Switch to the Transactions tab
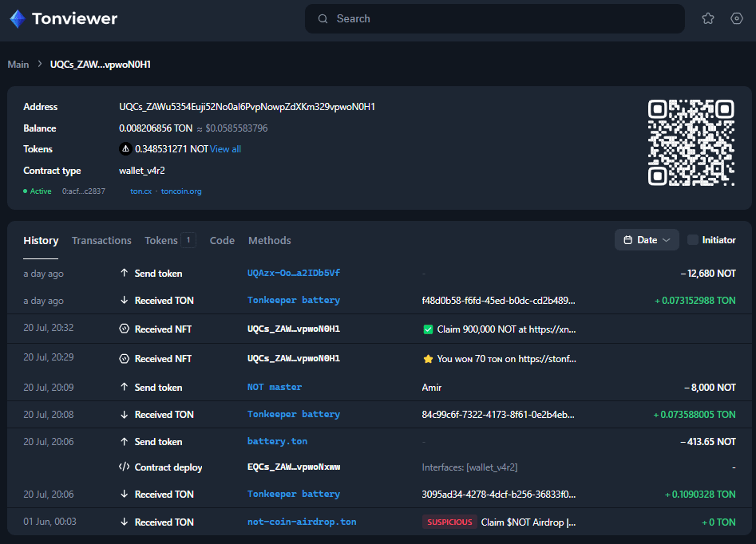This screenshot has height=544, width=756. pyautogui.click(x=101, y=241)
